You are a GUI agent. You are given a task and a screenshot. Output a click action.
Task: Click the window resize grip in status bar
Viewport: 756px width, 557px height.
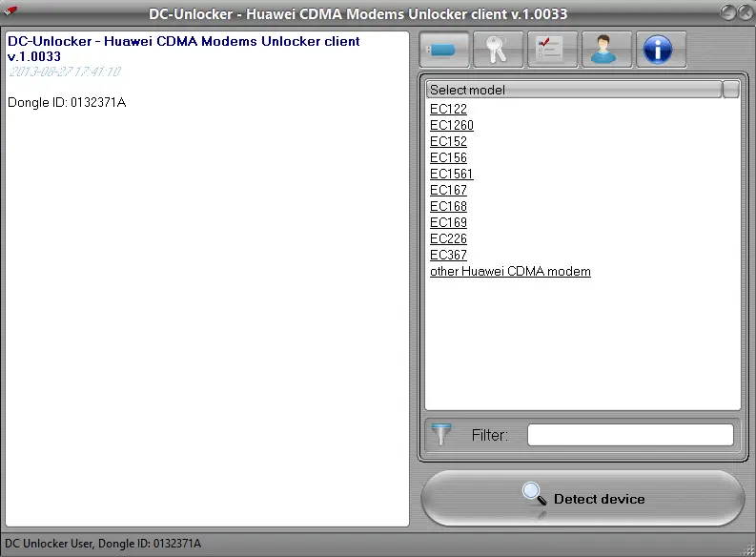click(x=749, y=550)
